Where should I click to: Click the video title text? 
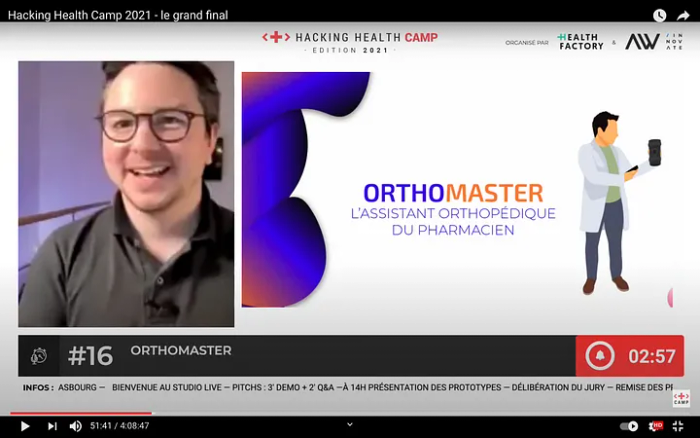pyautogui.click(x=118, y=15)
